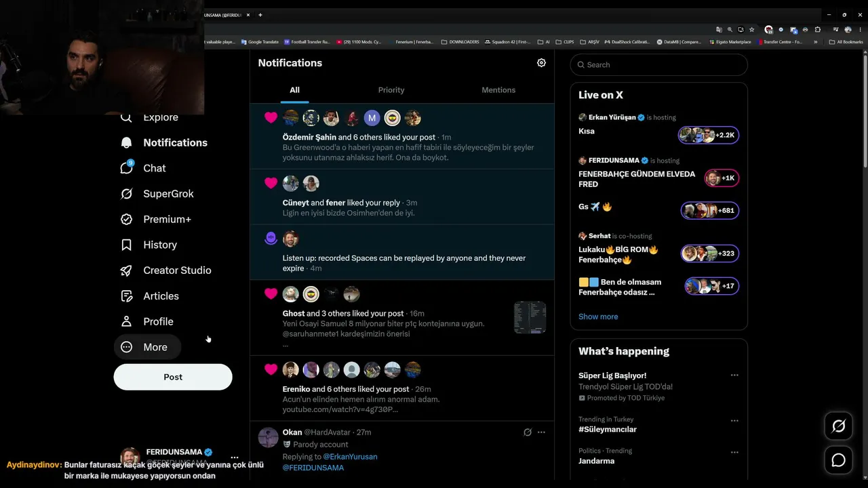Open a new browser tab
This screenshot has width=868, height=488.
(260, 15)
